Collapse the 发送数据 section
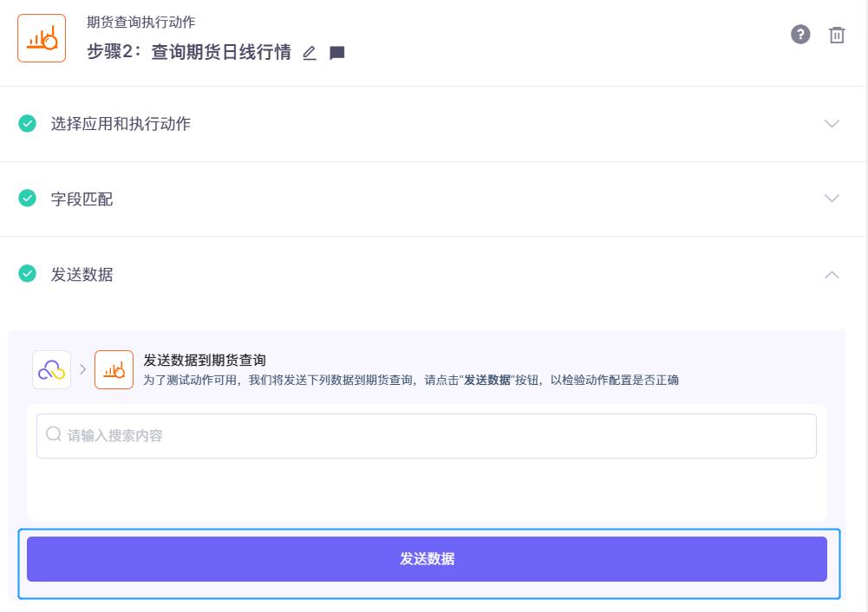The height and width of the screenshot is (612, 868). 832,275
